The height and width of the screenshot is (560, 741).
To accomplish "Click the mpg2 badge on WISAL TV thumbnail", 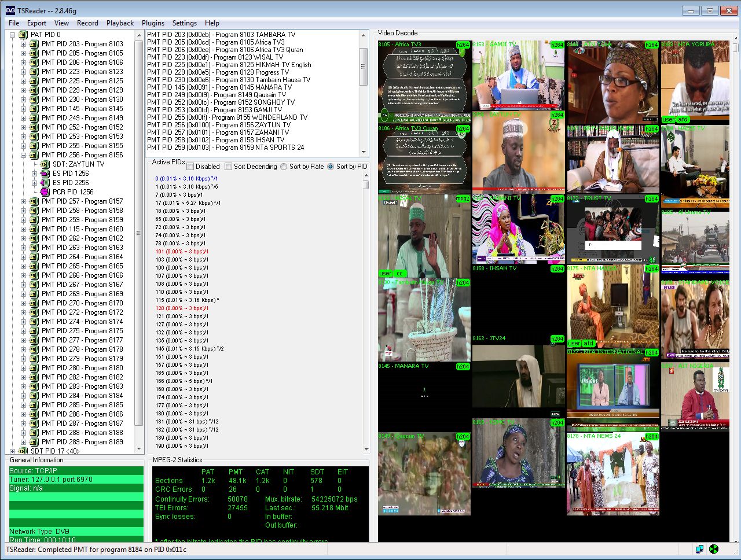I will click(463, 198).
